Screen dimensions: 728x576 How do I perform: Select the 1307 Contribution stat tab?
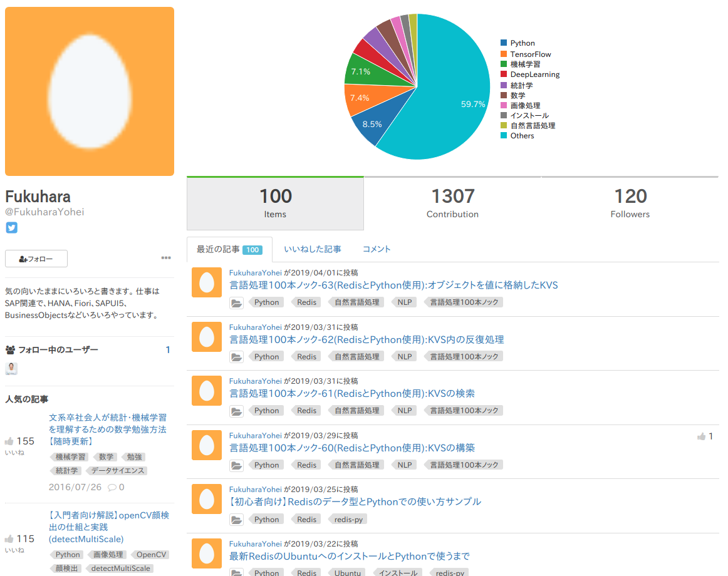[x=453, y=203]
